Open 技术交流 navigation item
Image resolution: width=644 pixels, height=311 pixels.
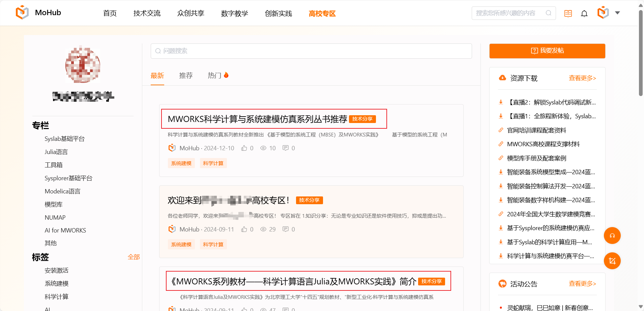click(x=147, y=13)
